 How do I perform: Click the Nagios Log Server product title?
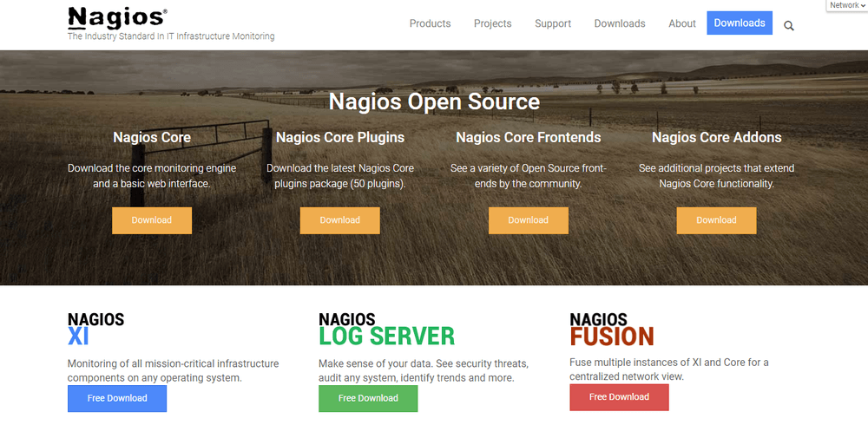(386, 329)
